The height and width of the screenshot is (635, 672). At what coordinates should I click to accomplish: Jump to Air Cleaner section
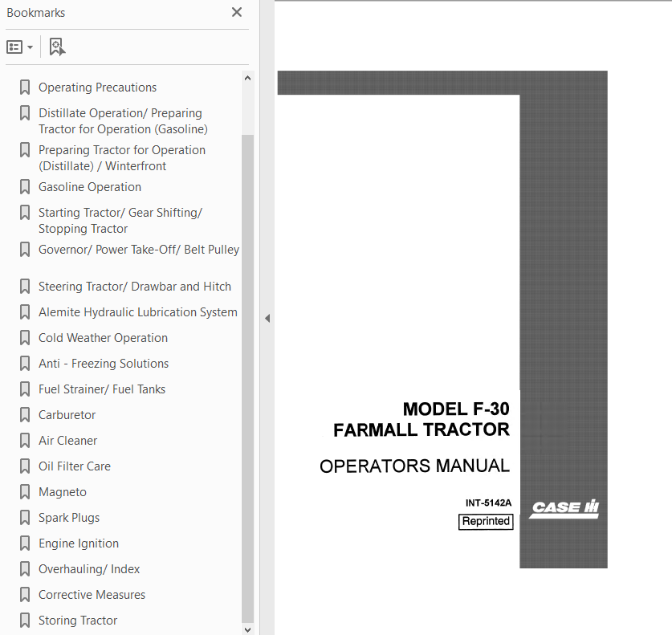click(x=67, y=441)
